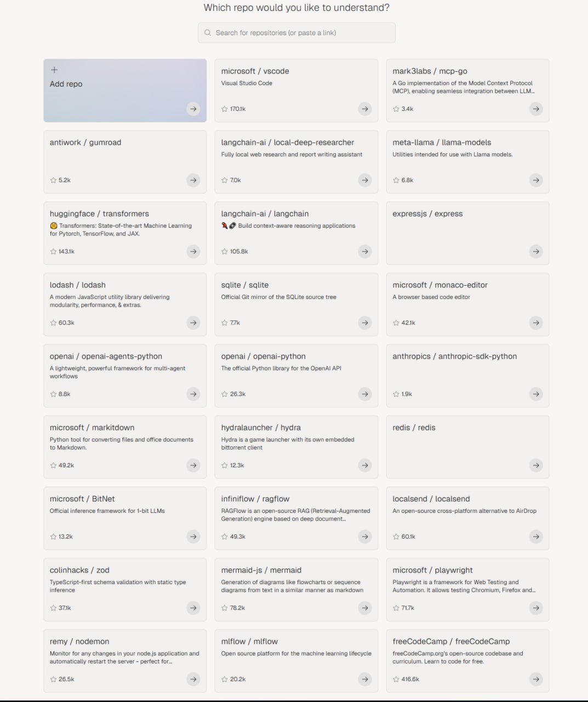
Task: Open antiwork / gumroad arrow button
Action: [x=193, y=180]
